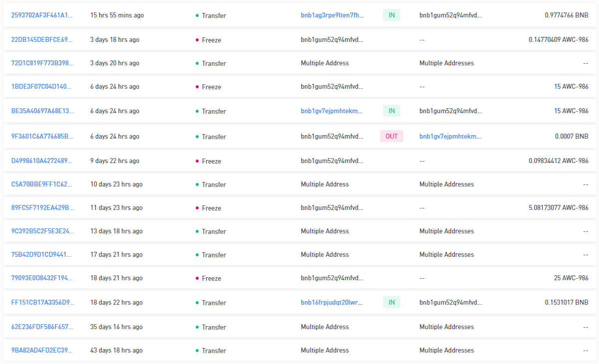Click amount 15 AWC-986 in BE35A406 row
This screenshot has width=599, height=364.
pos(571,111)
